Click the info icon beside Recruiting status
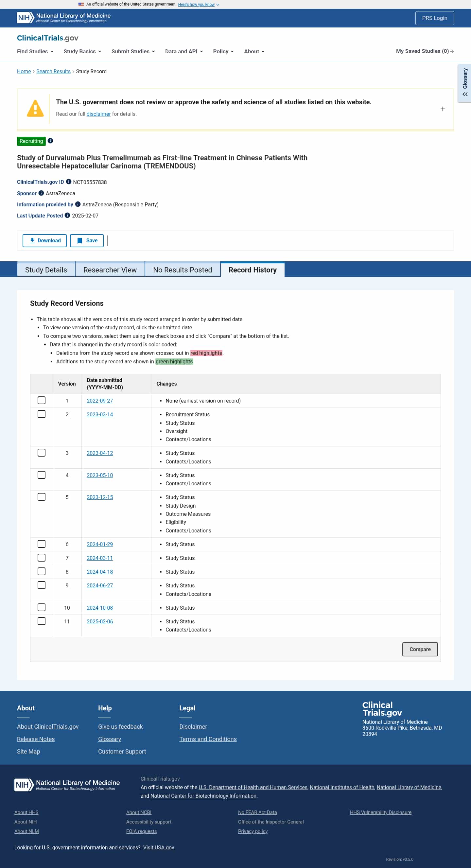This screenshot has height=868, width=471. (x=50, y=141)
